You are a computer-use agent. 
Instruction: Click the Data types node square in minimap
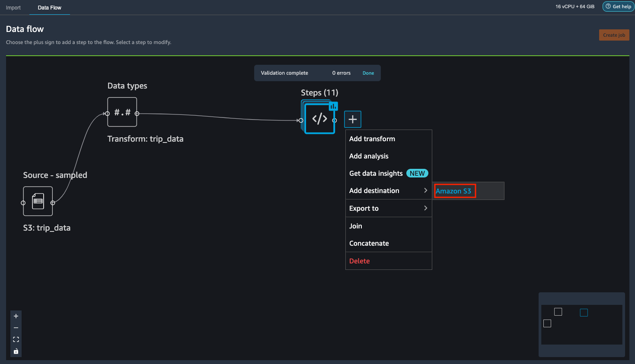[x=558, y=312]
